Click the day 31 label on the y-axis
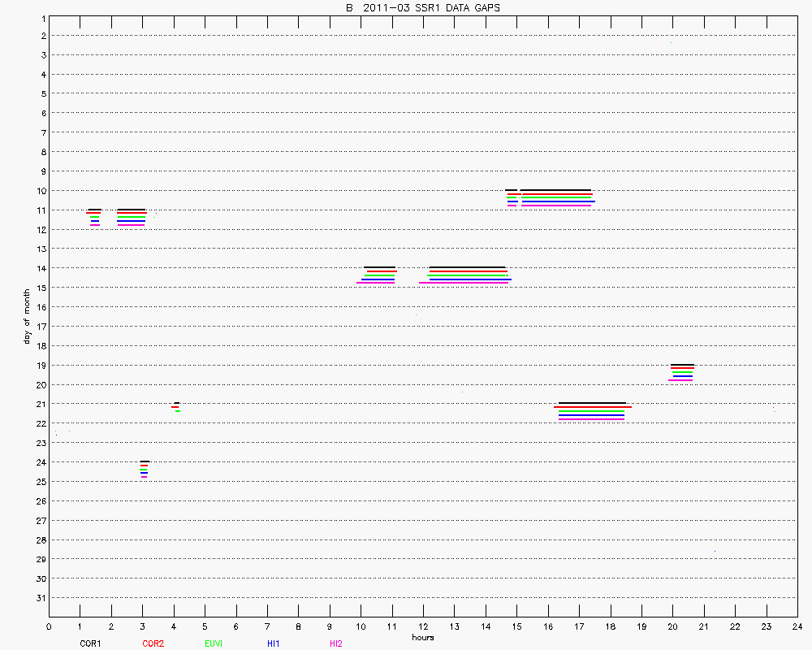The width and height of the screenshot is (812, 650). [41, 598]
